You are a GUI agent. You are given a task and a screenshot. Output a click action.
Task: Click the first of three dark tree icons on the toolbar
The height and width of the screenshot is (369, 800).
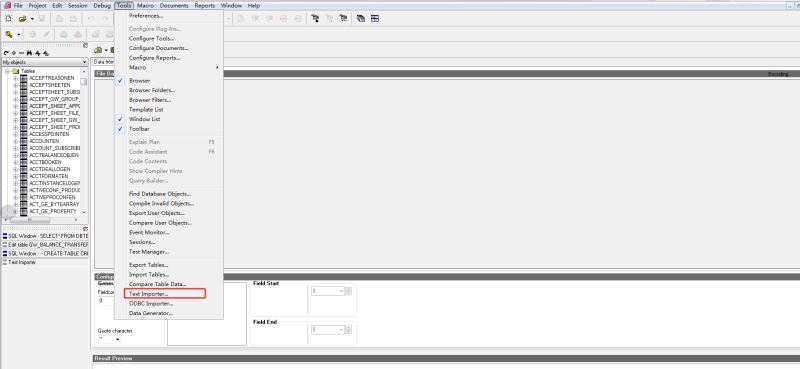click(315, 18)
